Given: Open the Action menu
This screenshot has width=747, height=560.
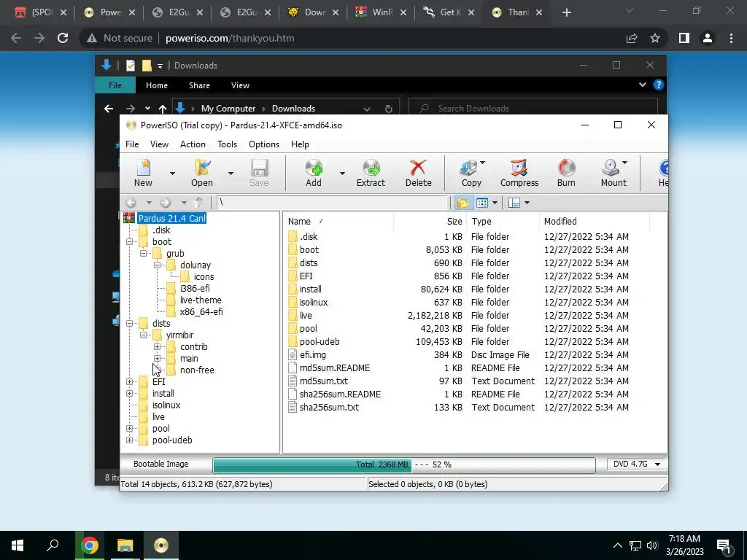Looking at the screenshot, I should [193, 144].
